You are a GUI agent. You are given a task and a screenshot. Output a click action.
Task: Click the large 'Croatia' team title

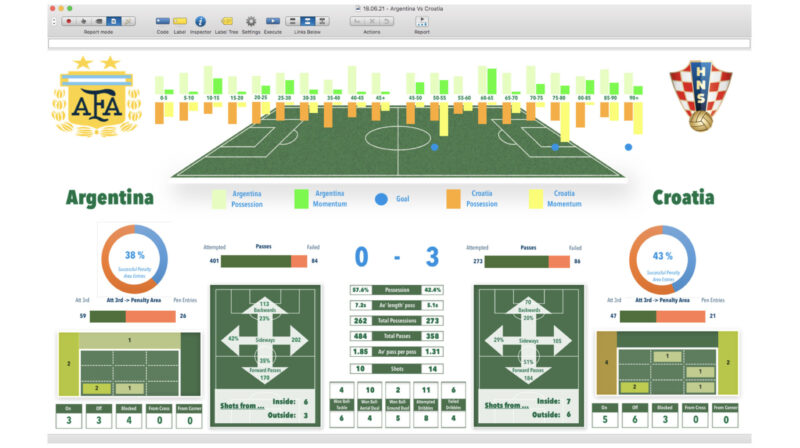[683, 197]
